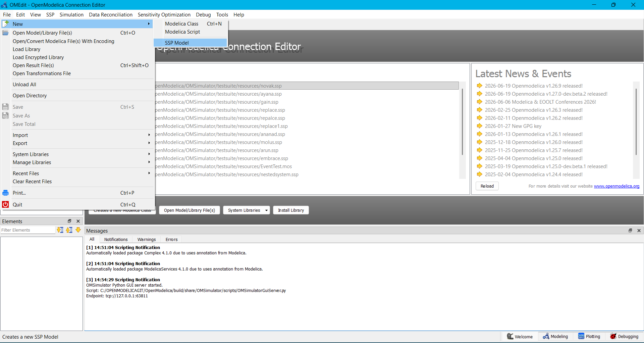Focus the Filter Elements input field

[x=28, y=230]
